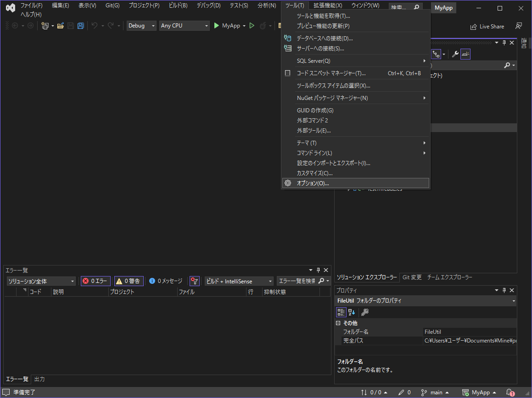Click the Save All toolbar icon
The height and width of the screenshot is (398, 532).
click(80, 25)
